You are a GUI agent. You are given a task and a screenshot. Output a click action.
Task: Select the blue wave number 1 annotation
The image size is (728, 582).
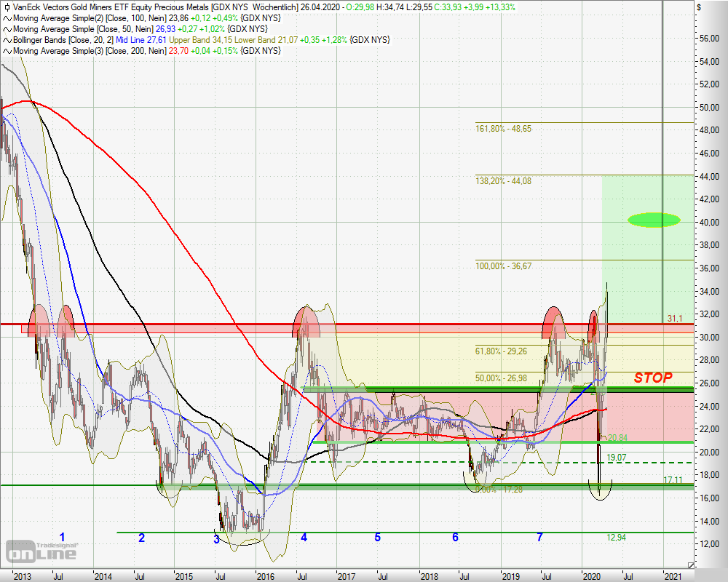pyautogui.click(x=62, y=538)
